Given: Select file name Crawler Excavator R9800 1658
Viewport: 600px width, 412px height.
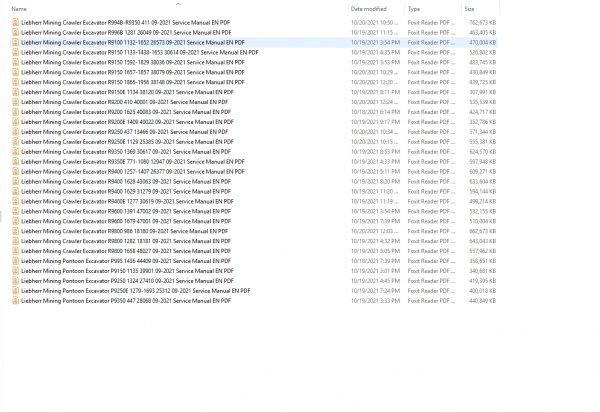Looking at the screenshot, I should pos(126,251).
